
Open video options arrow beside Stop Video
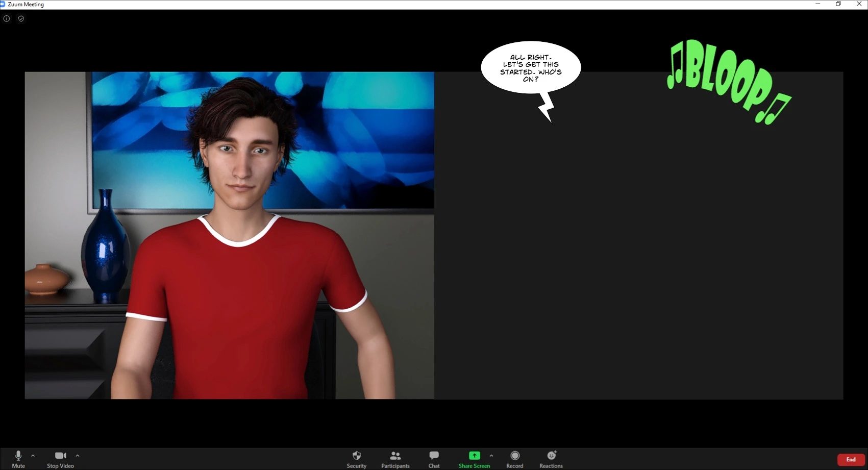point(78,456)
